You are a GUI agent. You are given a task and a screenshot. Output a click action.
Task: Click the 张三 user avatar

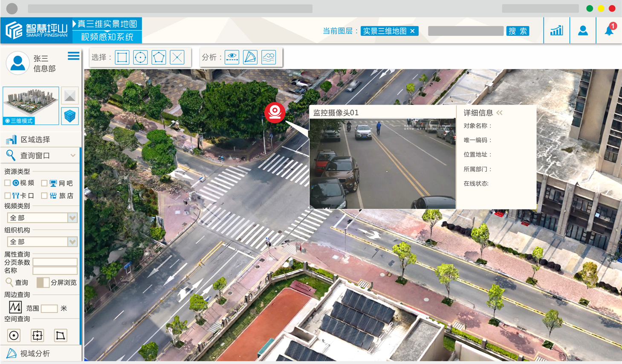click(x=17, y=63)
